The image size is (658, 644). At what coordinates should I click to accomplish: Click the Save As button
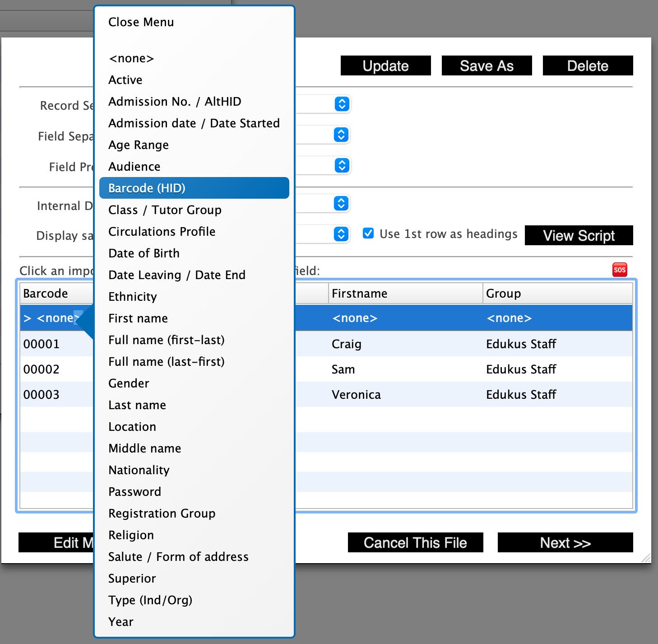tap(487, 65)
